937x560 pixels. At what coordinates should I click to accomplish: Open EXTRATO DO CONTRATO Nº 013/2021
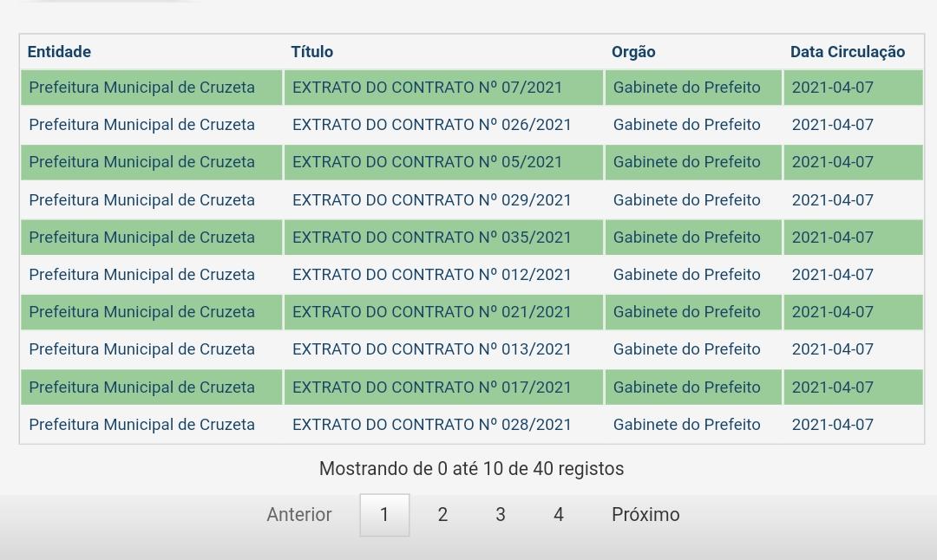(431, 349)
